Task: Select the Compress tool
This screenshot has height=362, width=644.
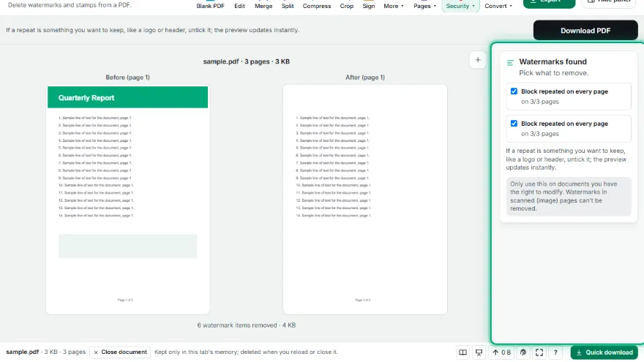Action: pyautogui.click(x=317, y=6)
